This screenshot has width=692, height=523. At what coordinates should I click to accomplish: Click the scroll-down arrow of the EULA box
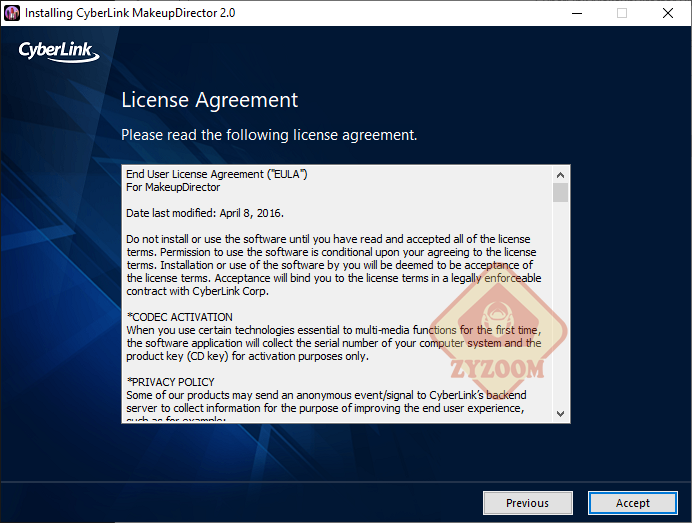pos(560,414)
